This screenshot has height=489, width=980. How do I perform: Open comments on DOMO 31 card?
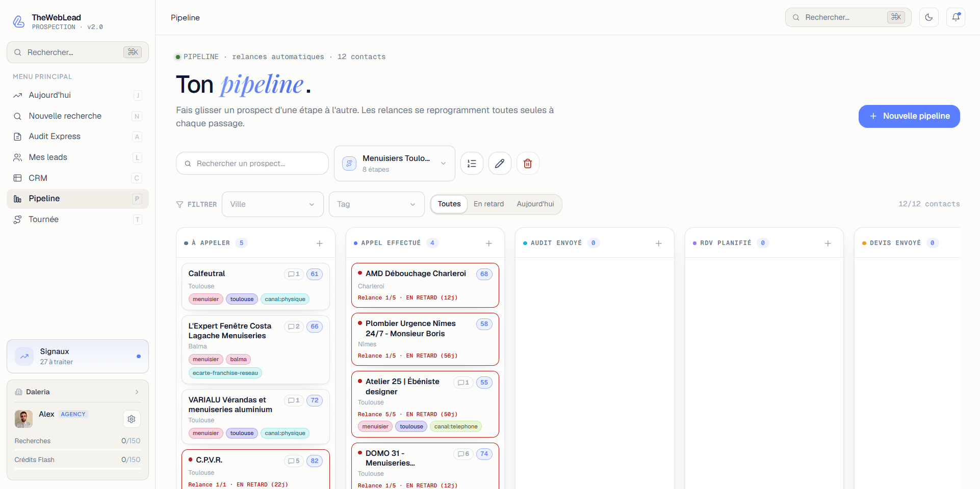463,454
